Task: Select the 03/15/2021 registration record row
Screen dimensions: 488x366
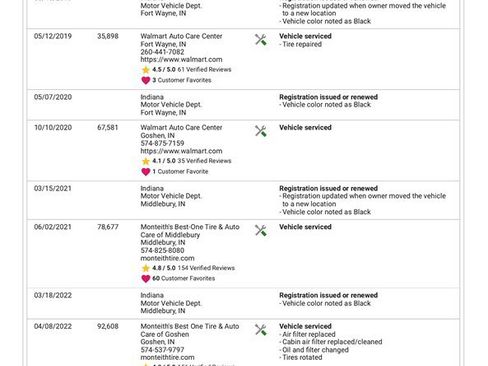Action: [243, 200]
